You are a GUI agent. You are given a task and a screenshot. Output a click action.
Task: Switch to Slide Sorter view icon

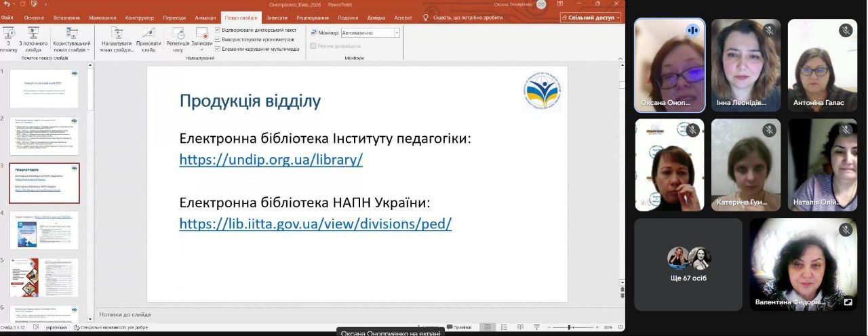(503, 327)
